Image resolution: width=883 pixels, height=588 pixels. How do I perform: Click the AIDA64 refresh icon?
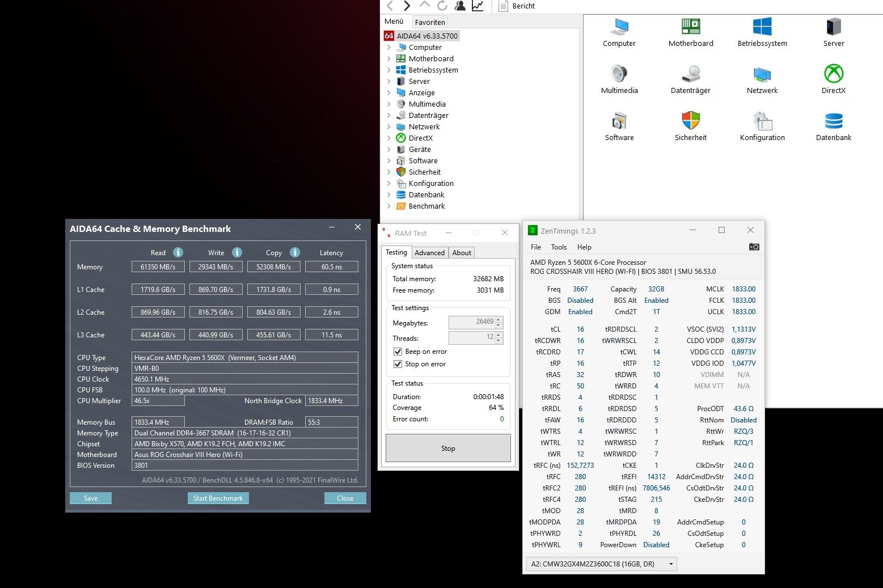[442, 6]
